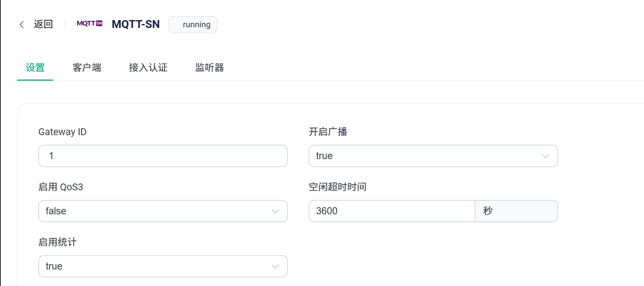Screen dimensions: 644x286
Task: Open the 启用 QoS3 dropdown
Action: [x=163, y=211]
